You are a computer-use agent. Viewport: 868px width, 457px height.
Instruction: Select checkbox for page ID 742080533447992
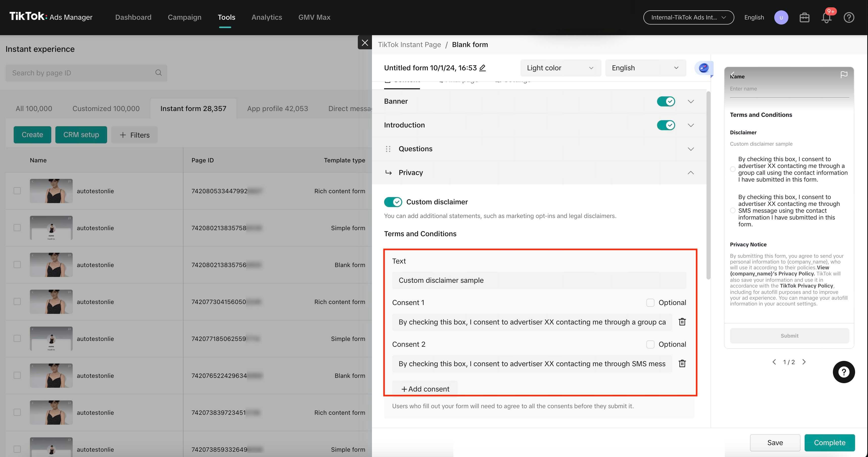[x=17, y=191]
